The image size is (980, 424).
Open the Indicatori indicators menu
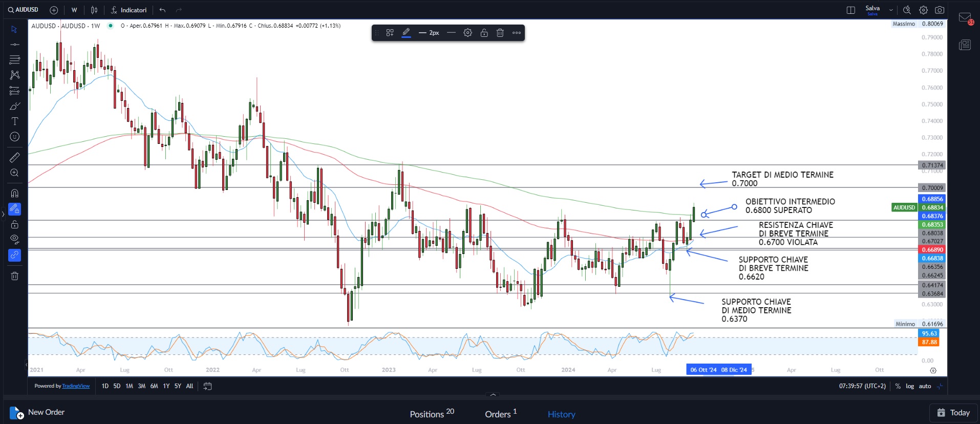pyautogui.click(x=129, y=10)
